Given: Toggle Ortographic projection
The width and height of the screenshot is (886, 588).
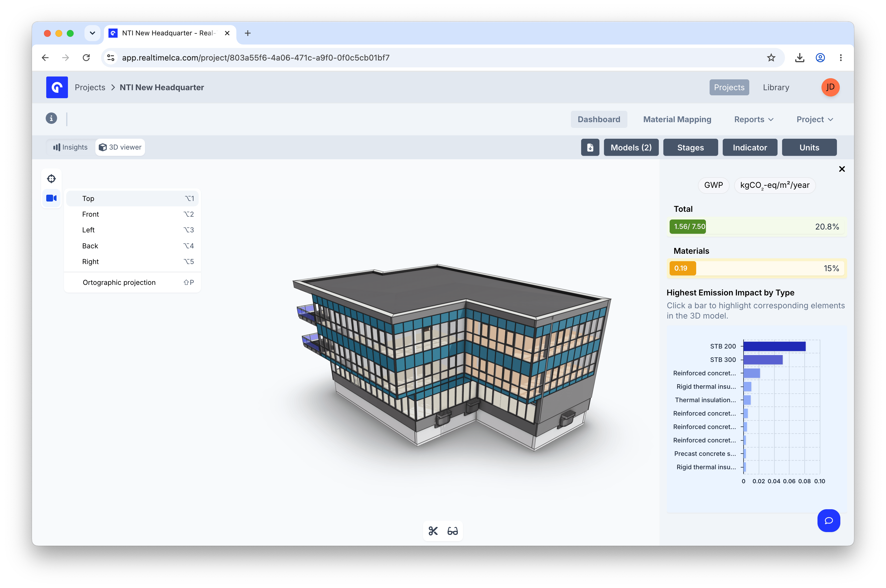Looking at the screenshot, I should (x=132, y=282).
